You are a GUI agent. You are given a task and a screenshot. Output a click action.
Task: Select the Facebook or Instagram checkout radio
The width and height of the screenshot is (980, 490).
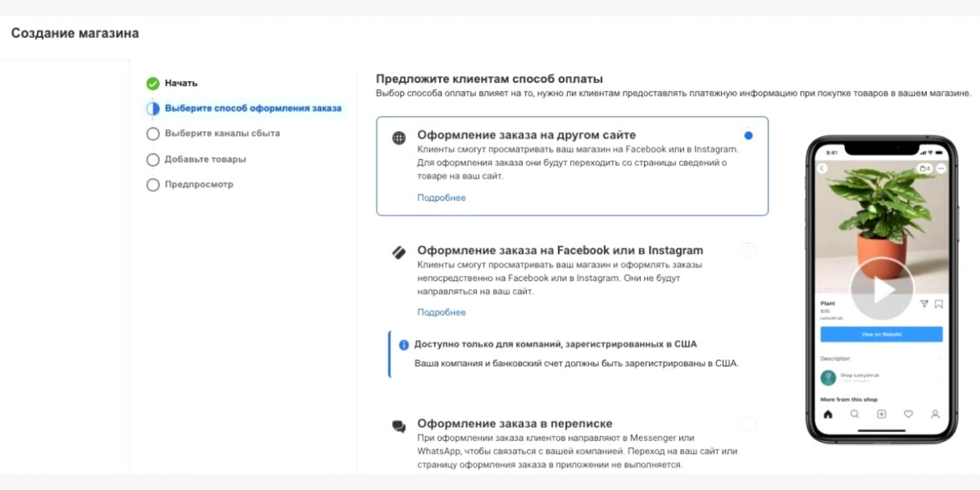pyautogui.click(x=748, y=250)
